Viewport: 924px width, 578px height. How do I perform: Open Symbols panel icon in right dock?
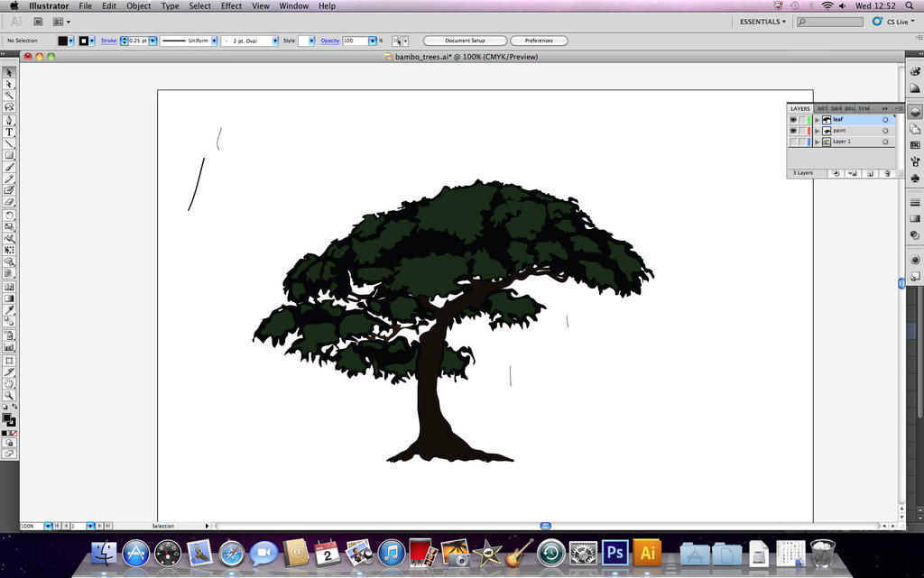pos(915,178)
